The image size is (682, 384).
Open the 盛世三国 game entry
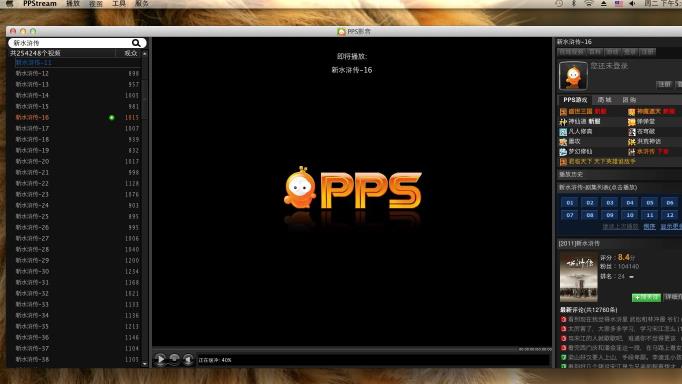[x=583, y=111]
